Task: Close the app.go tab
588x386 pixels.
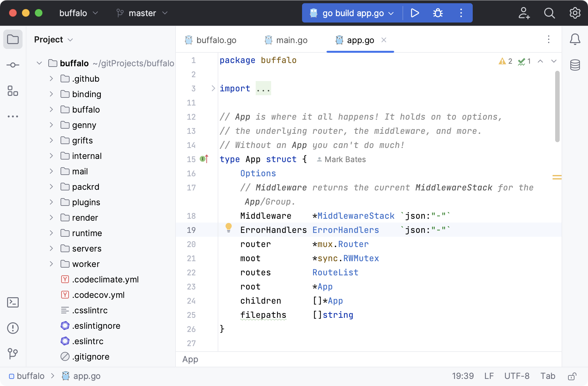Action: pos(384,40)
